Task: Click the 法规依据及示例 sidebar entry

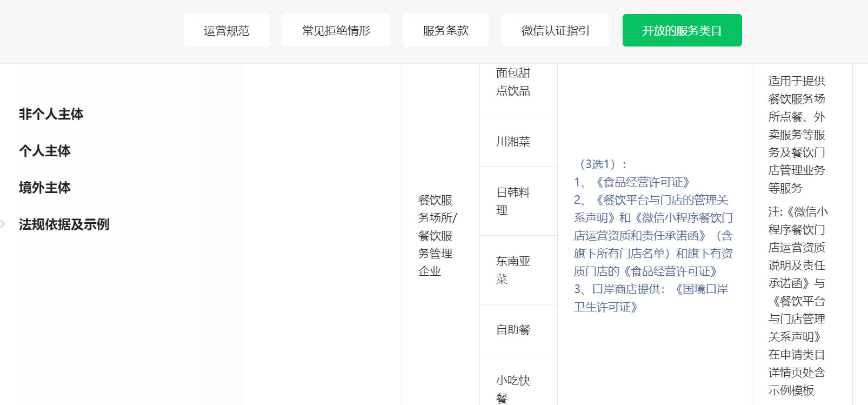Action: [x=64, y=224]
